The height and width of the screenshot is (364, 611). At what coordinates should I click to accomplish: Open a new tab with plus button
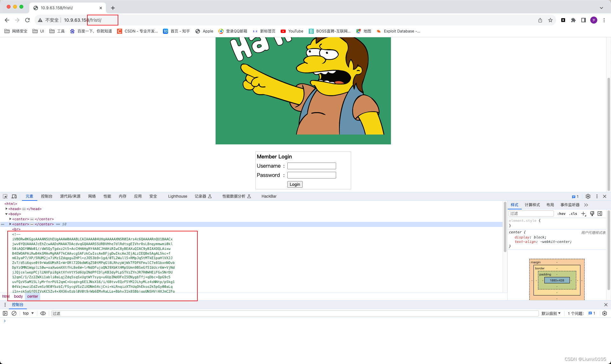click(113, 8)
